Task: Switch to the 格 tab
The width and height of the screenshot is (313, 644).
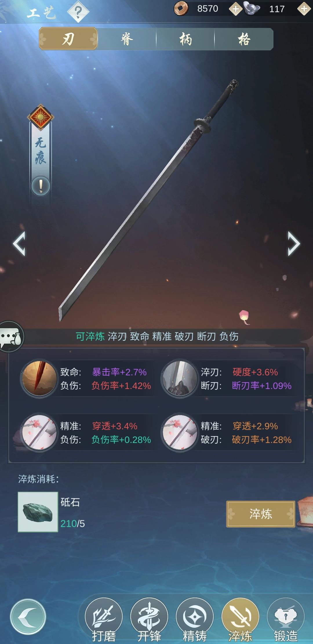Action: pyautogui.click(x=244, y=39)
